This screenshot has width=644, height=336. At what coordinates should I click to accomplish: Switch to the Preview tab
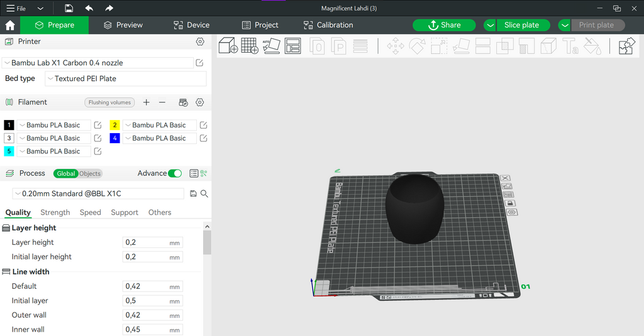coord(123,25)
